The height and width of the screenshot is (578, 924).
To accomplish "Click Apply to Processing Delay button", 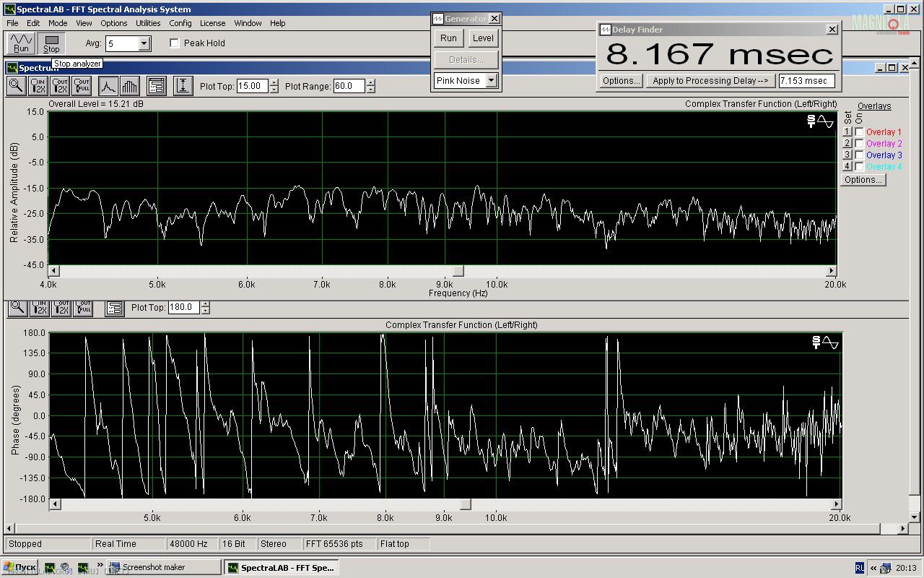I will coord(710,81).
